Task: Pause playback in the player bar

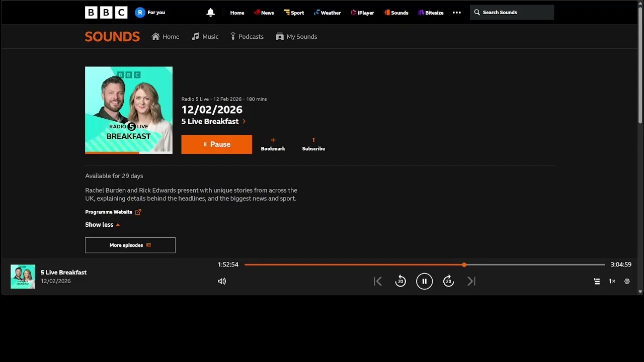Action: (x=425, y=282)
